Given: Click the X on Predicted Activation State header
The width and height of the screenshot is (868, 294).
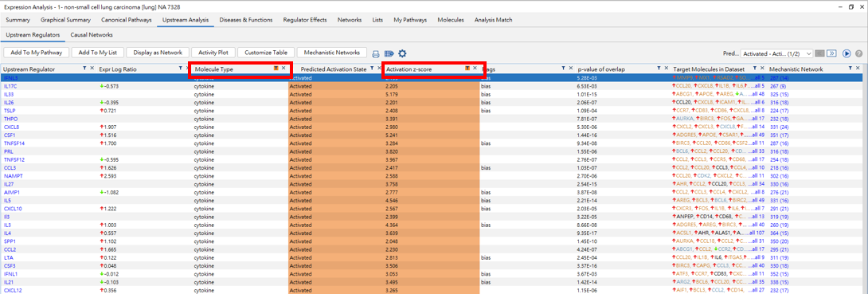Looking at the screenshot, I should (x=380, y=68).
